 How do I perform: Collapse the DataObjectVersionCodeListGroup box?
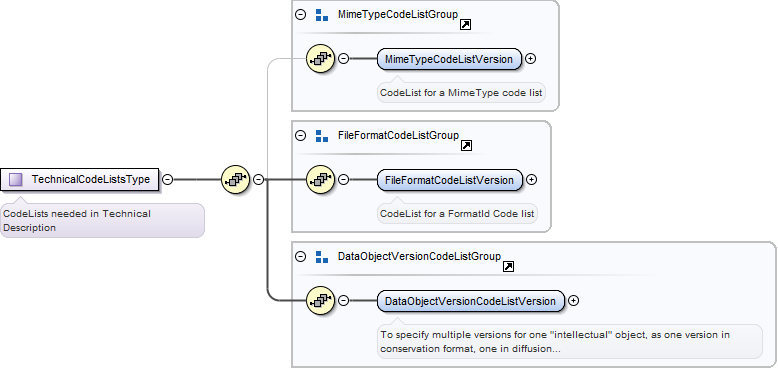301,256
